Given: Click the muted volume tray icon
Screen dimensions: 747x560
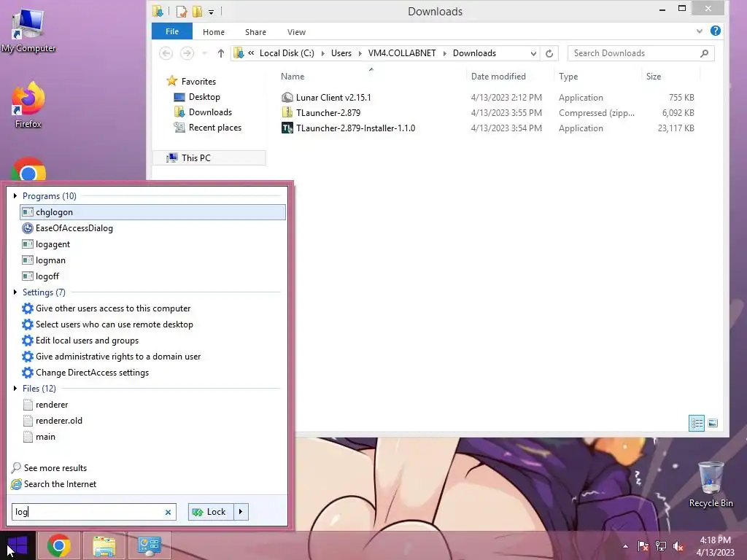Looking at the screenshot, I should click(678, 546).
